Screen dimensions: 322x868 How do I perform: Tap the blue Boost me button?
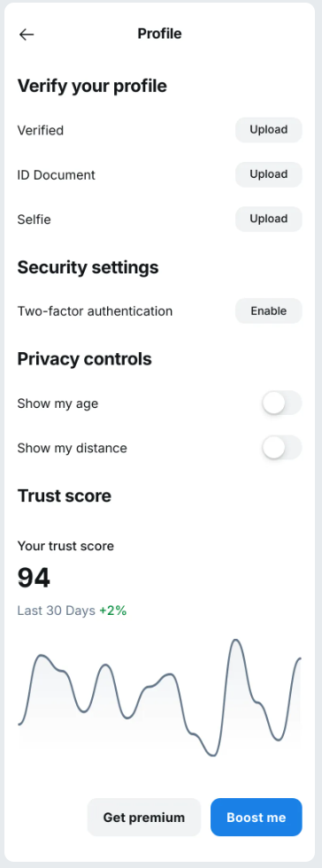pyautogui.click(x=257, y=817)
